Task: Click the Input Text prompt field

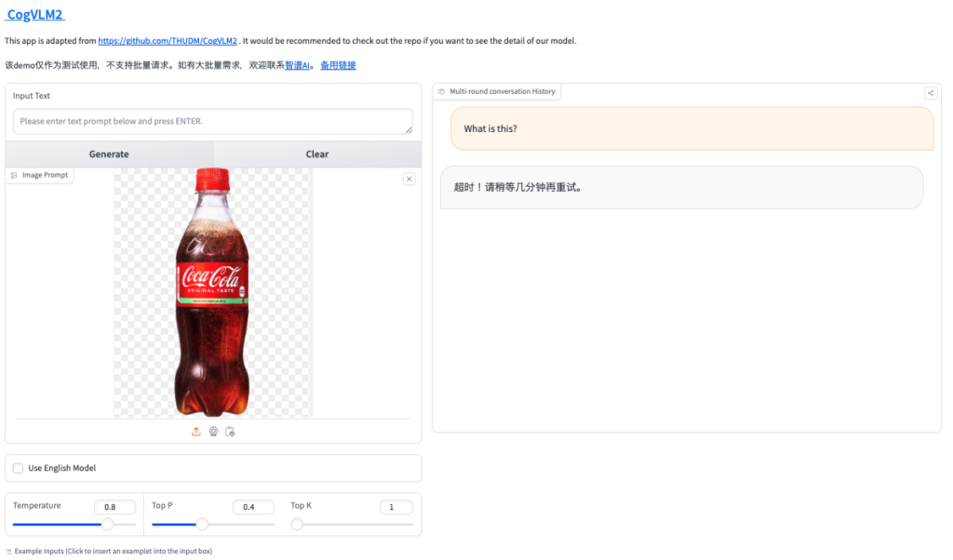Action: pos(213,122)
